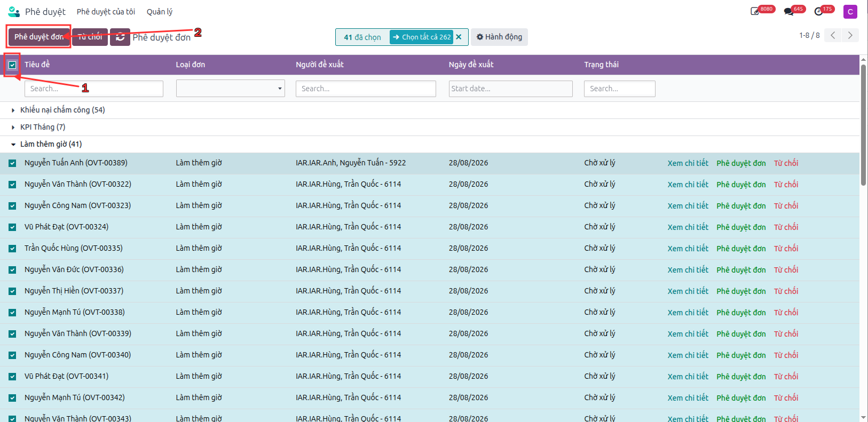Viewport: 868px width, 422px height.
Task: Open the activities icon with 8080 badge
Action: coord(755,11)
